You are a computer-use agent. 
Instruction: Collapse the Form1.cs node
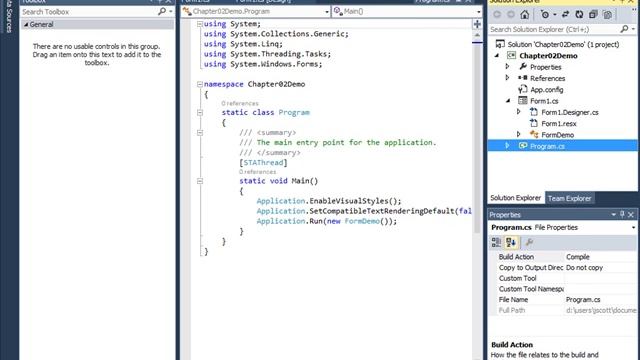pyautogui.click(x=508, y=101)
